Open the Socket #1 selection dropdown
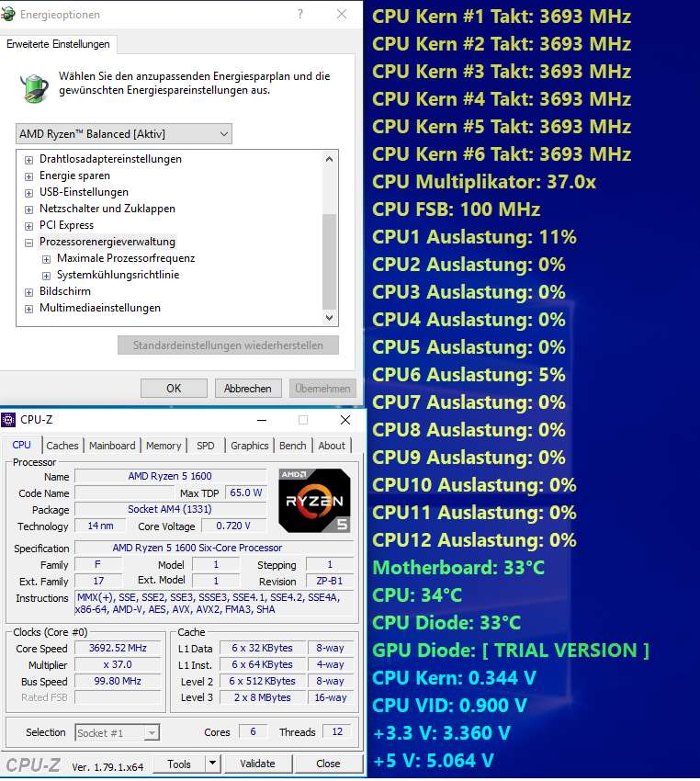This screenshot has height=781, width=700. point(118,732)
